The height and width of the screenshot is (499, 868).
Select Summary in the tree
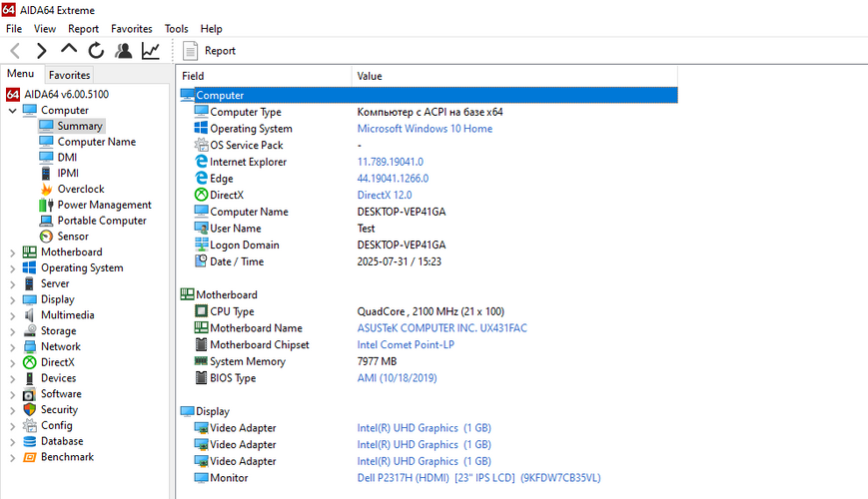pyautogui.click(x=71, y=126)
